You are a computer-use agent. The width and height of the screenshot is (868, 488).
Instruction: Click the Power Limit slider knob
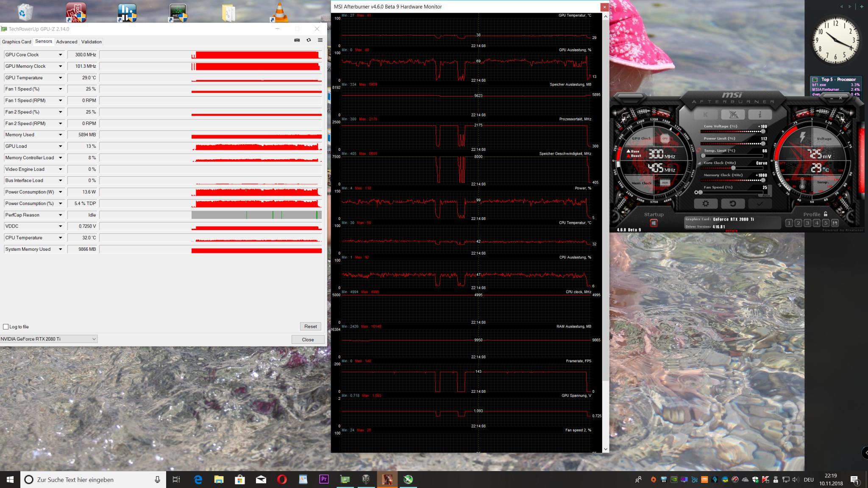coord(763,144)
